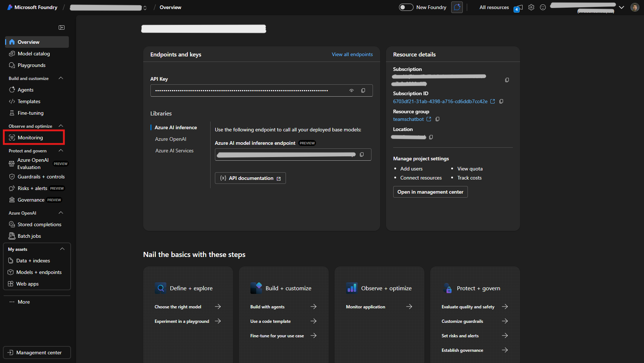Open the Overview page in sidebar
Screen dimensions: 644x363
pyautogui.click(x=37, y=42)
